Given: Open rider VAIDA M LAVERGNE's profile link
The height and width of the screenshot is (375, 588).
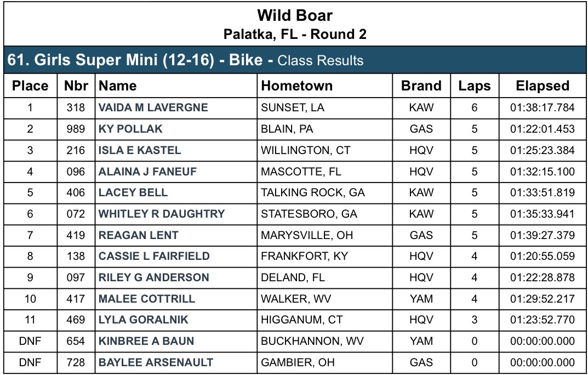Looking at the screenshot, I should pos(153,107).
